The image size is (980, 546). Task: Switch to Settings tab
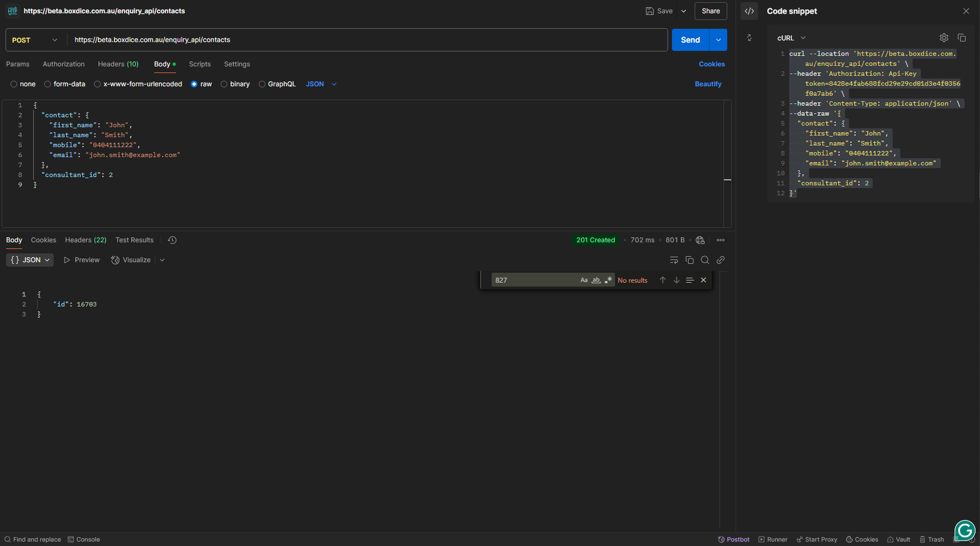point(237,64)
